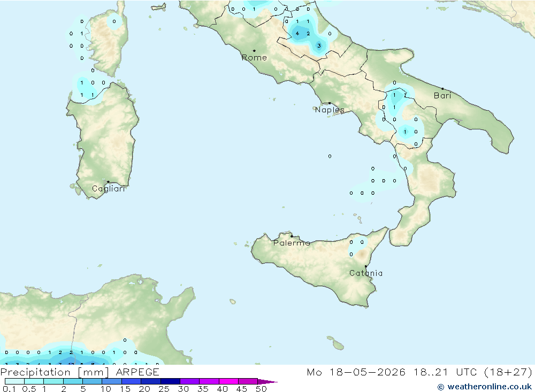Pick the 30–35 mm legend color swatch
Viewport: 535px width, 392px height.
click(x=190, y=381)
